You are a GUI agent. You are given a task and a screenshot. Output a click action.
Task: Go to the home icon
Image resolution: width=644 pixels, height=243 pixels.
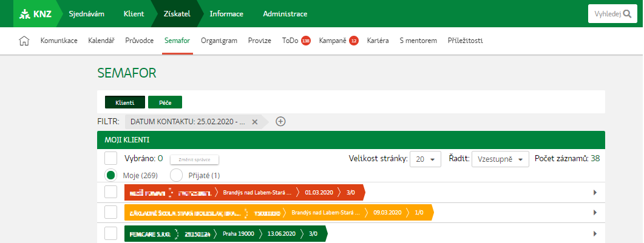[x=25, y=41]
